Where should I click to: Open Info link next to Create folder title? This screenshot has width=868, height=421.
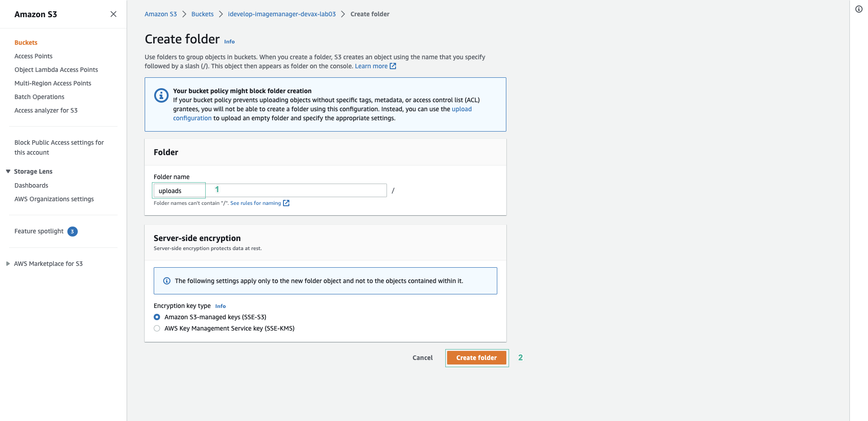click(230, 42)
